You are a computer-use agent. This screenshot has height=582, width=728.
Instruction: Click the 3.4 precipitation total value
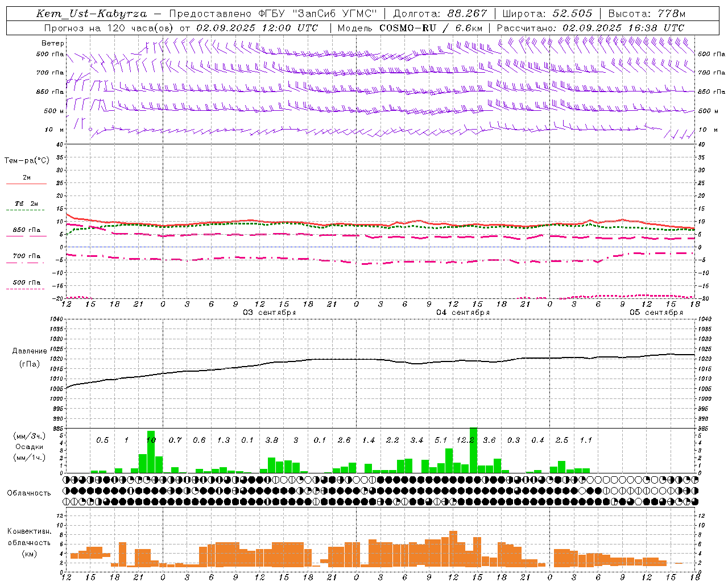(x=417, y=440)
